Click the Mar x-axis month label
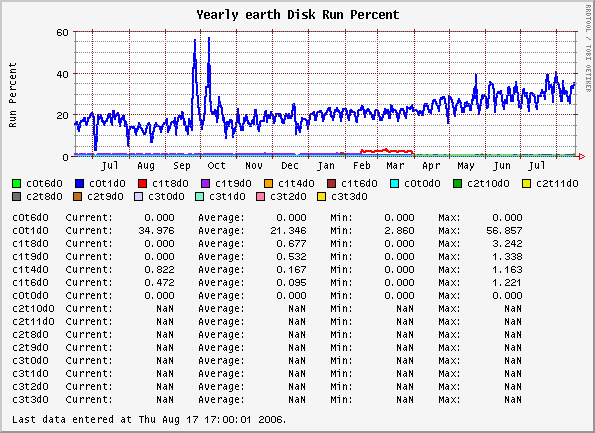 tap(395, 166)
